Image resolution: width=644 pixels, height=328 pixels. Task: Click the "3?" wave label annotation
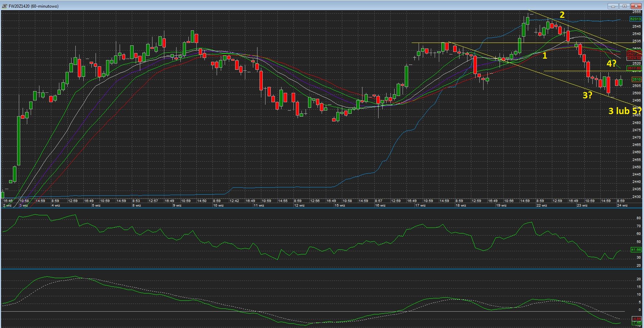point(587,95)
